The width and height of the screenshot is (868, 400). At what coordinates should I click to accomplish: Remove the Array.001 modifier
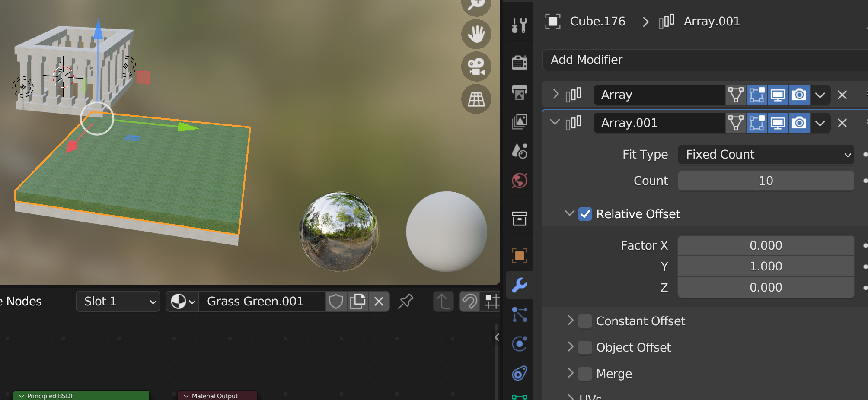(x=842, y=123)
